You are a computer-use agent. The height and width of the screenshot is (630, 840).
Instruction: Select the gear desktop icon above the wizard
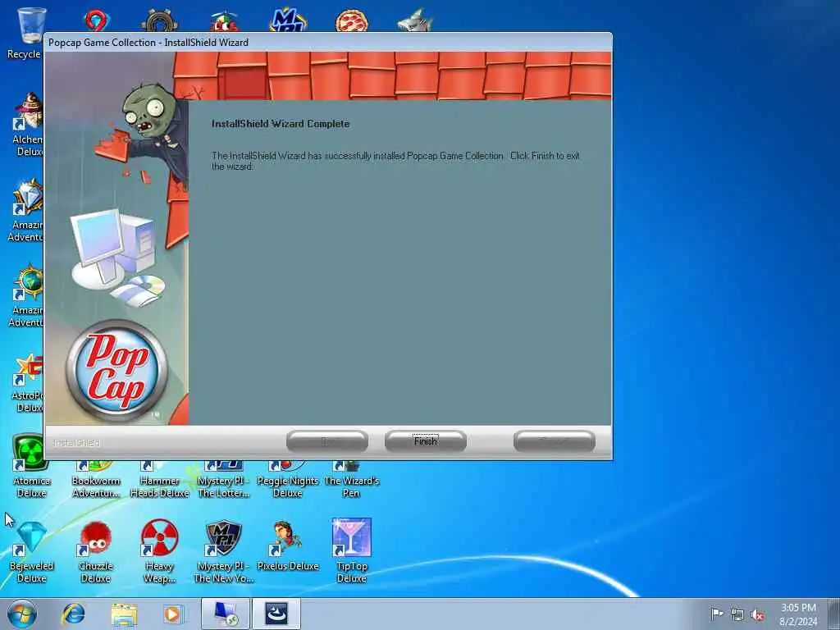tap(160, 21)
